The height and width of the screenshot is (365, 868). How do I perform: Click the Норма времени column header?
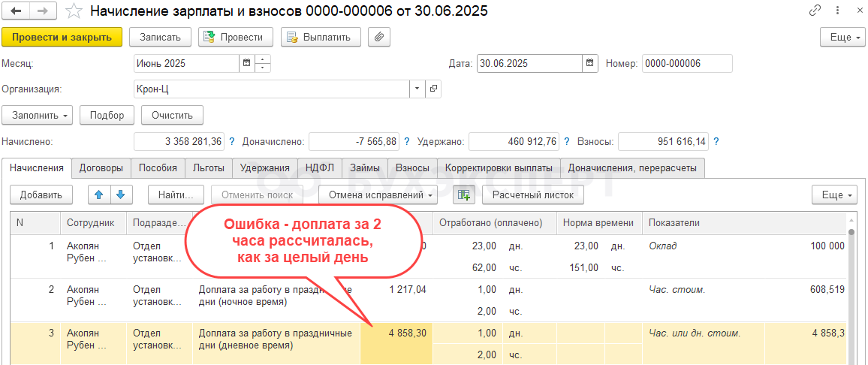point(599,222)
